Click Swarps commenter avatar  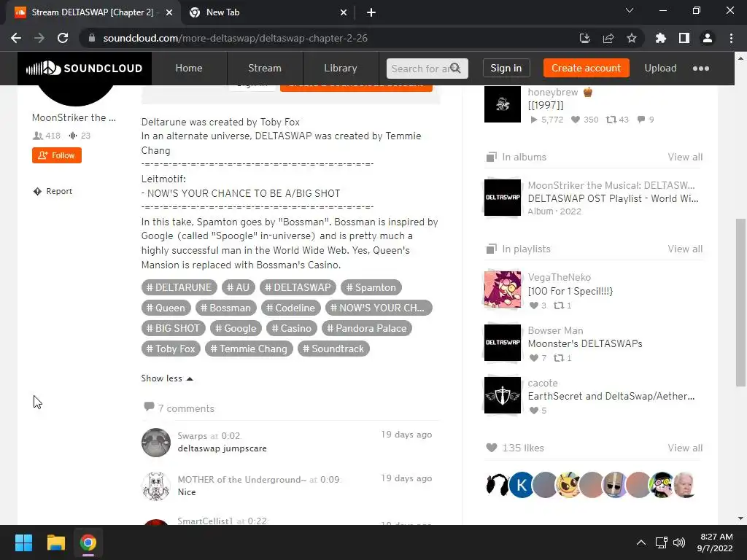click(x=156, y=443)
